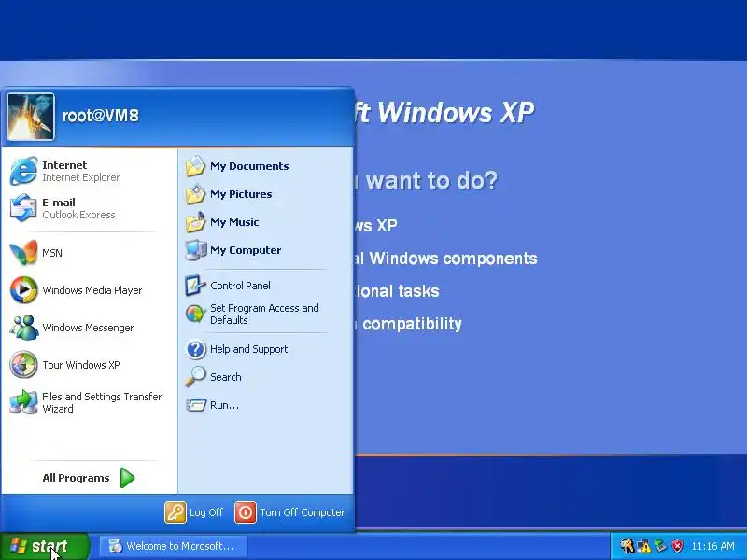Click the leftmost system tray icon
Screen dimensions: 747x560
(x=627, y=546)
